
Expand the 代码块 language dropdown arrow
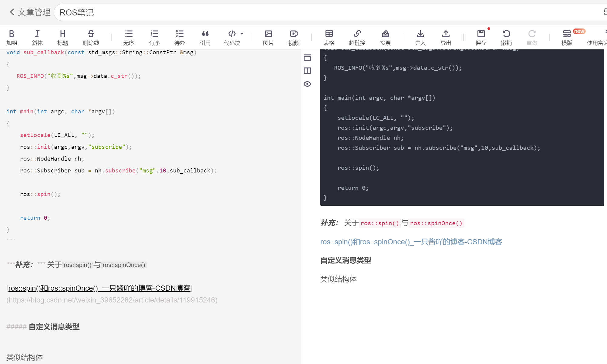pos(242,34)
